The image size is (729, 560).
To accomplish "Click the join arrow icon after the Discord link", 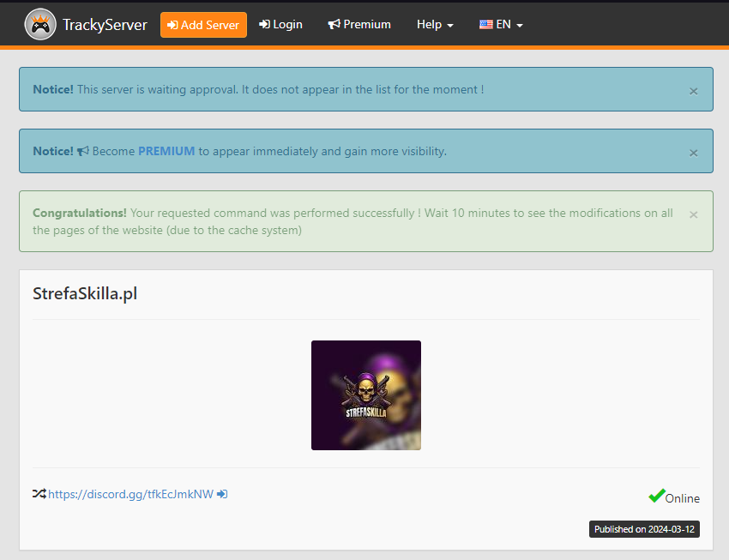I will coord(222,494).
